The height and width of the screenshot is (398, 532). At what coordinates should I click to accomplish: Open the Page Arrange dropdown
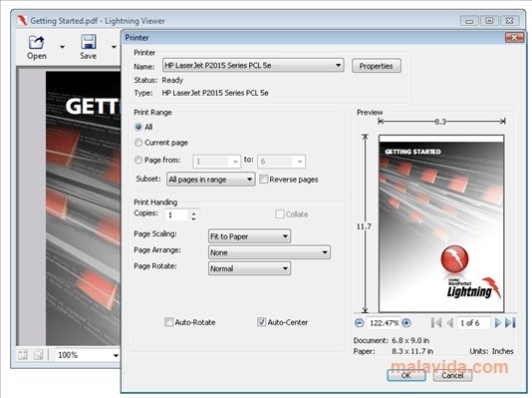point(269,252)
